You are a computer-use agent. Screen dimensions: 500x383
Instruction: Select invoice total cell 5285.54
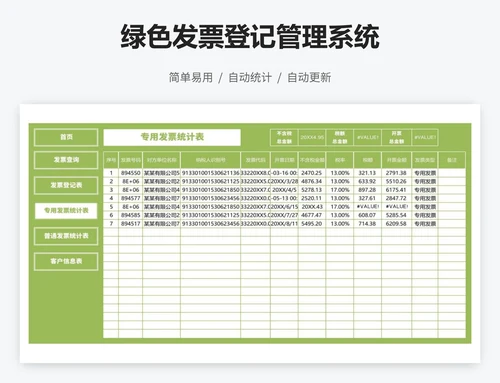pos(396,215)
